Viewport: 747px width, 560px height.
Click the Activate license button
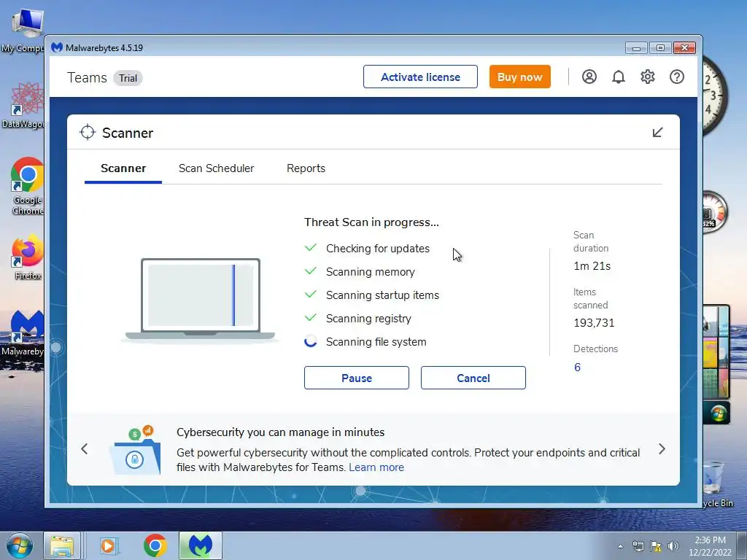pos(420,77)
